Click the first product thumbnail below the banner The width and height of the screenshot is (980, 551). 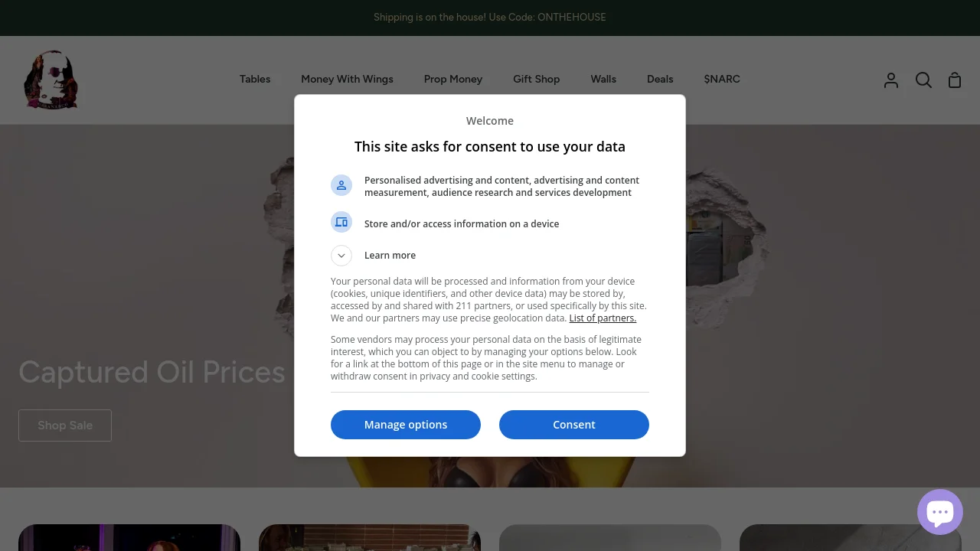pyautogui.click(x=129, y=537)
